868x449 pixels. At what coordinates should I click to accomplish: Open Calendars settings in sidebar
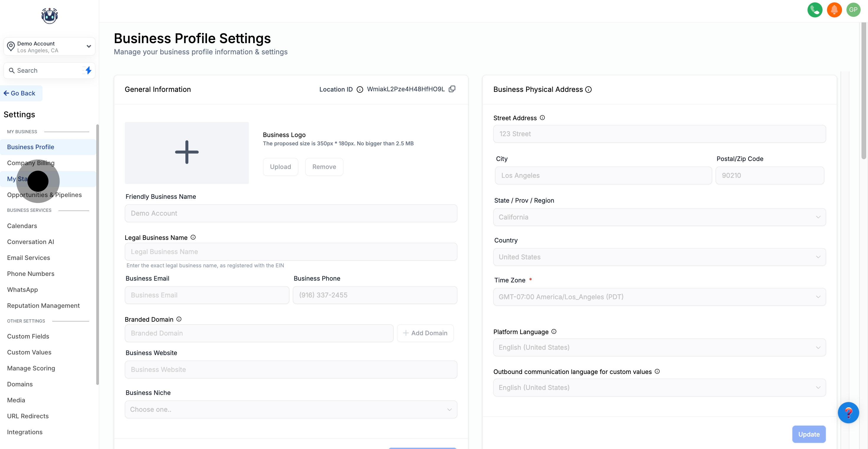point(22,226)
